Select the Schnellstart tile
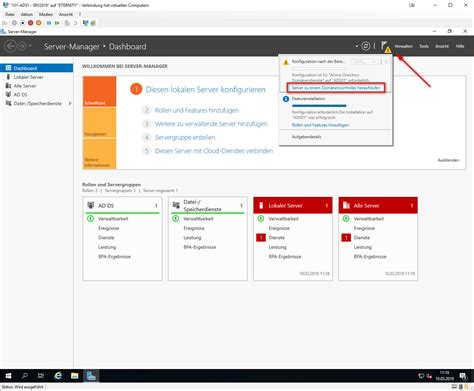This screenshot has height=391, width=474. (x=100, y=91)
